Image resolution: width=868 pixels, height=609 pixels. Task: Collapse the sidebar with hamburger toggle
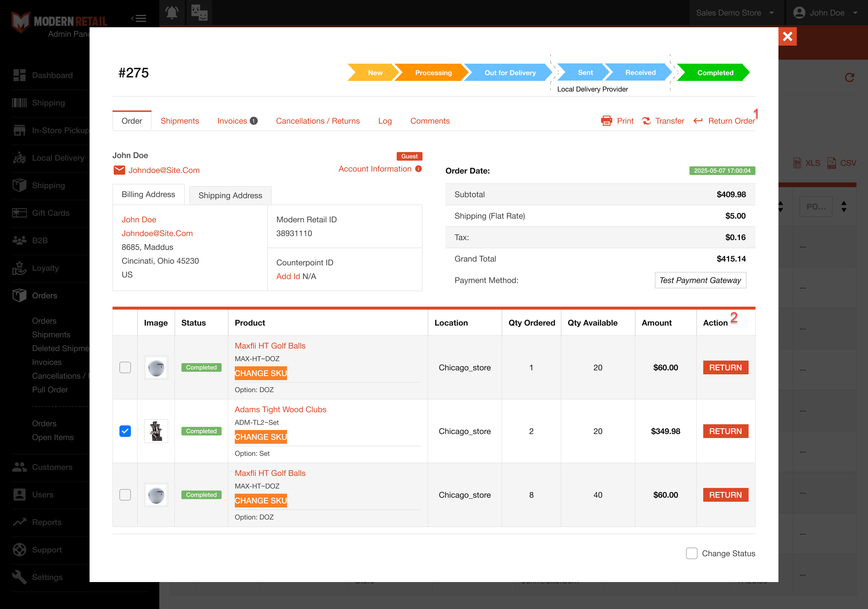[139, 18]
